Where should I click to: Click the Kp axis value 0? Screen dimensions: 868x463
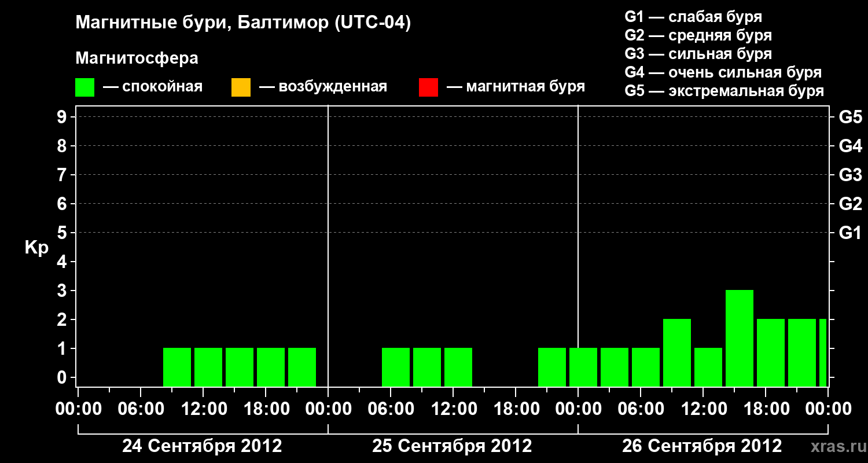click(x=63, y=377)
